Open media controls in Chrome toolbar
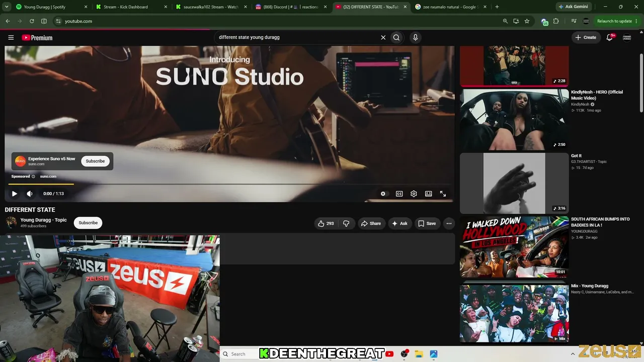This screenshot has height=362, width=644. coord(574,21)
